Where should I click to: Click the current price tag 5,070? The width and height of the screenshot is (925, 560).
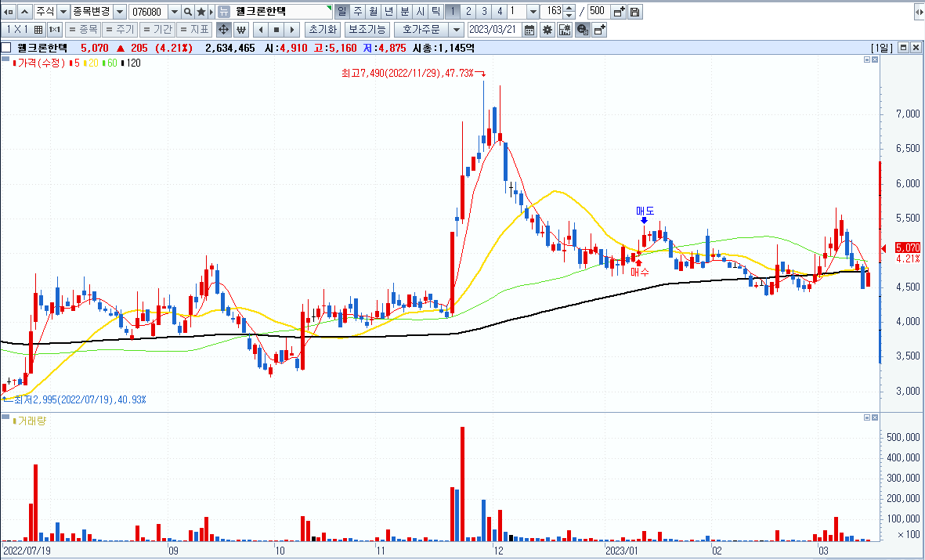click(x=907, y=247)
